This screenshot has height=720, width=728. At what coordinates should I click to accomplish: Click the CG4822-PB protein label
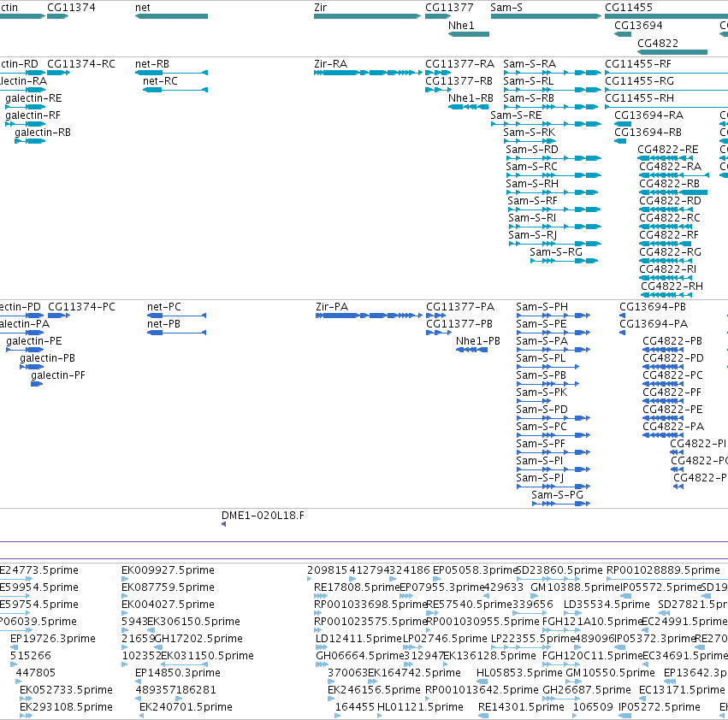[x=672, y=341]
